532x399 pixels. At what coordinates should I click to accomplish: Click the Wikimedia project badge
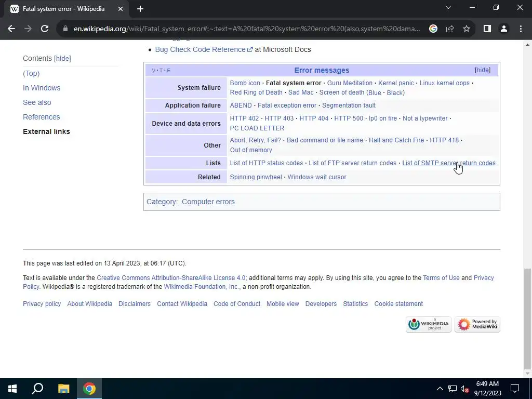pyautogui.click(x=428, y=324)
